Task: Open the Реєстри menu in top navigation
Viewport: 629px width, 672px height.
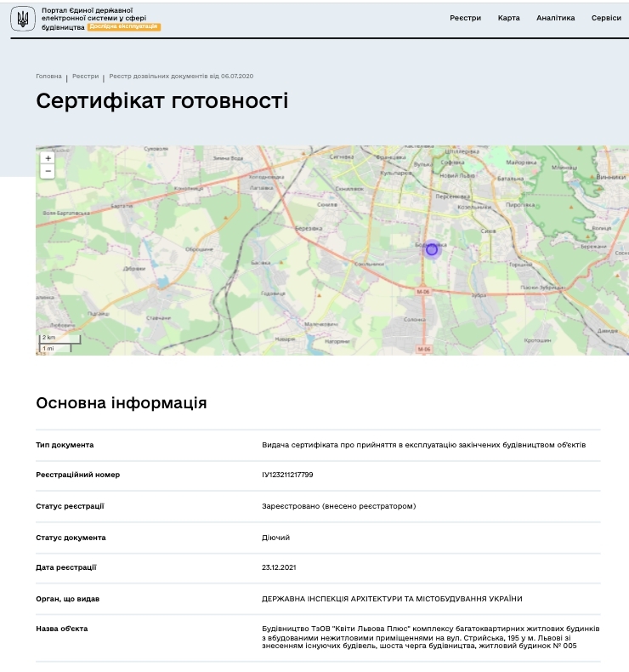Action: coord(465,18)
